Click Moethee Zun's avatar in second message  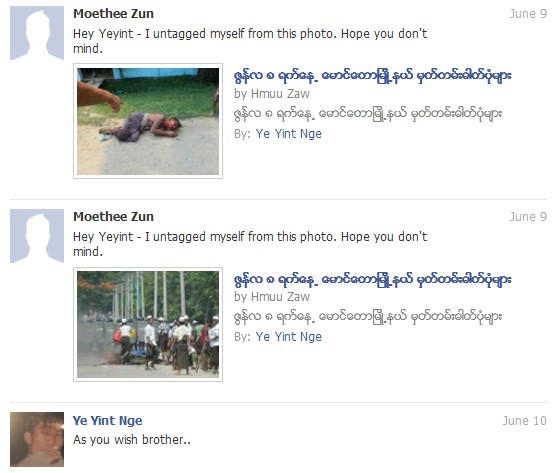pos(37,236)
